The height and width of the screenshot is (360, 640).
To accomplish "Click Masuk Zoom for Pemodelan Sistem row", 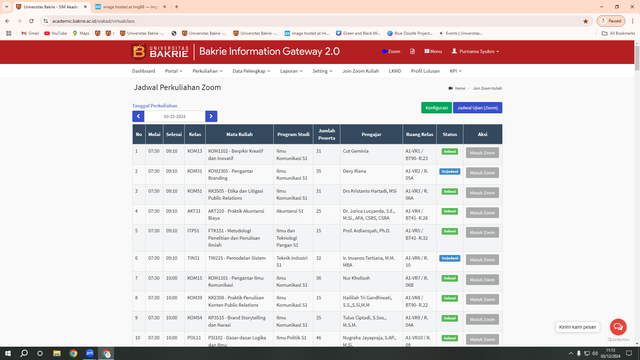I will (482, 260).
